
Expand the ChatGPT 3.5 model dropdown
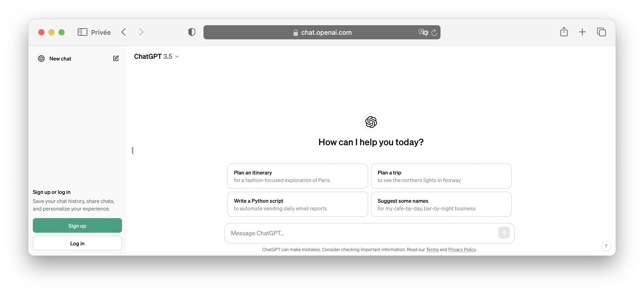pyautogui.click(x=156, y=56)
